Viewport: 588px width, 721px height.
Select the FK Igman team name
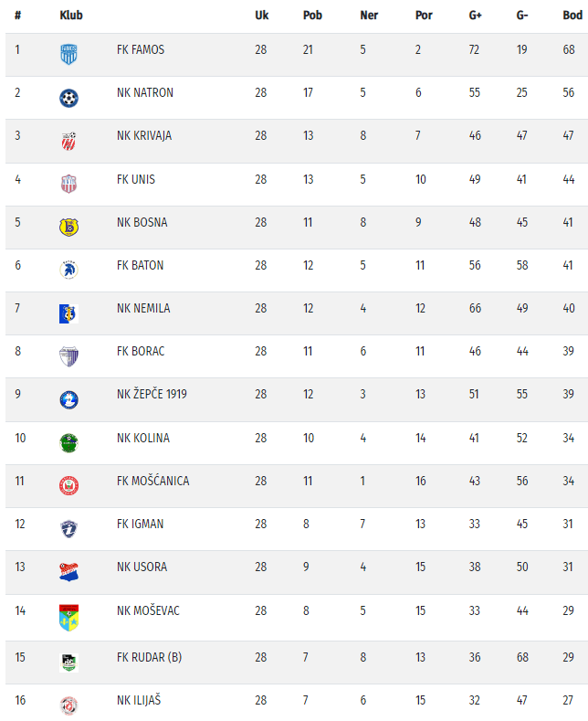click(x=141, y=524)
